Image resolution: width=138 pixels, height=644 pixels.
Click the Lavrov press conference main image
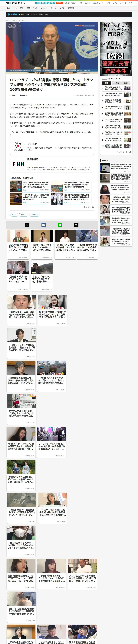coord(52,48)
